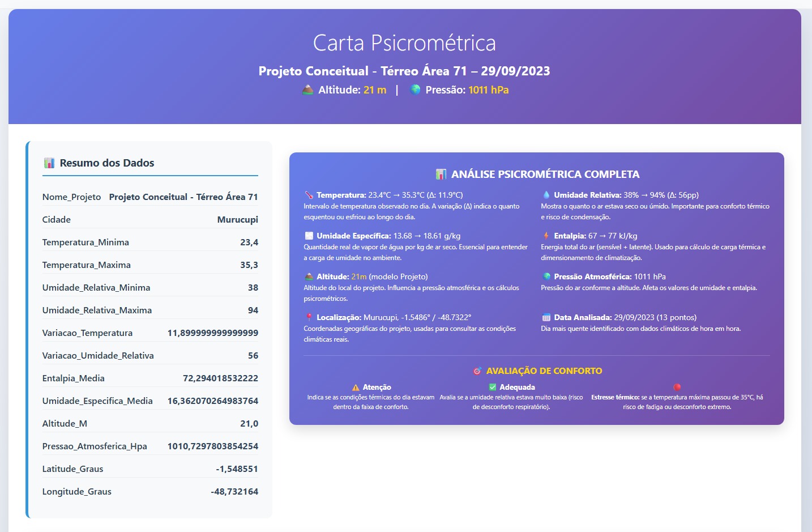
Task: Click the green checkmark above Adequada
Action: (492, 386)
